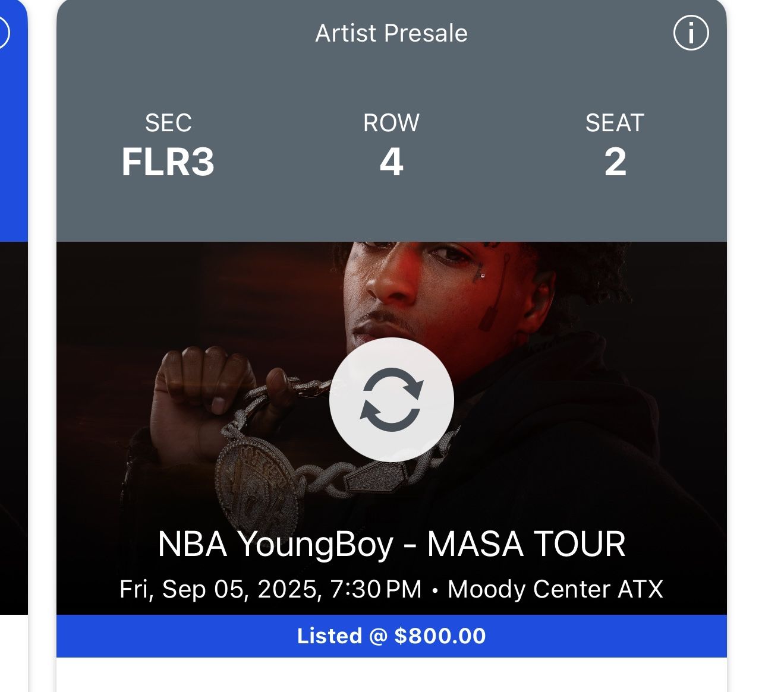Tap the Listed @ $800.00 banner
The image size is (784, 692).
pos(392,635)
